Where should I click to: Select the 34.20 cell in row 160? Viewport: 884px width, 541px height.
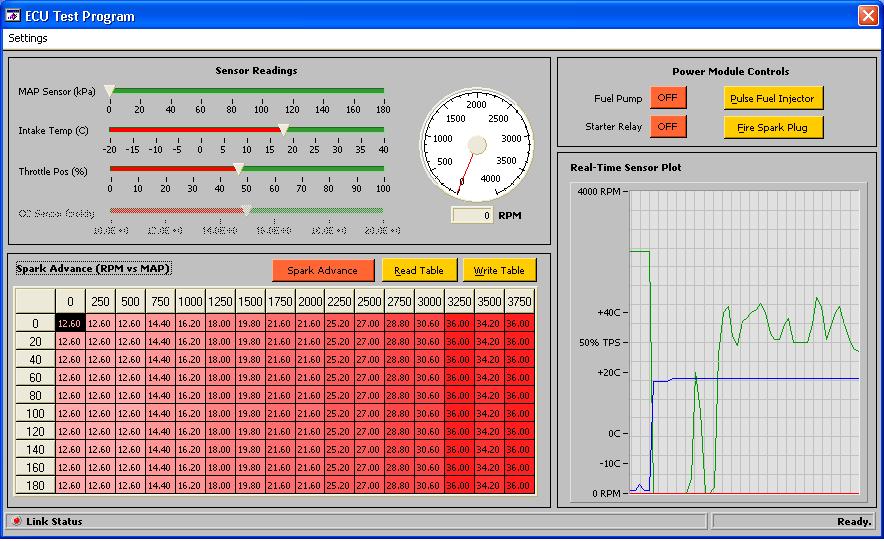point(488,468)
